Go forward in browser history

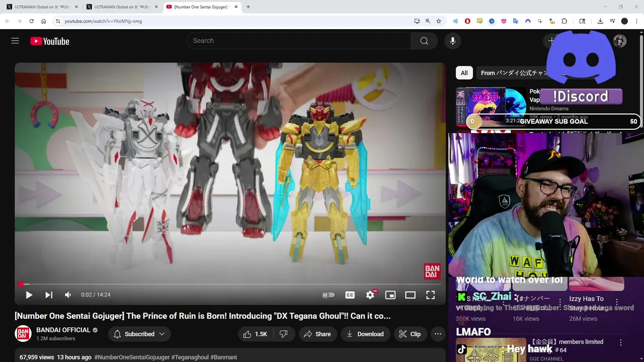point(19,21)
